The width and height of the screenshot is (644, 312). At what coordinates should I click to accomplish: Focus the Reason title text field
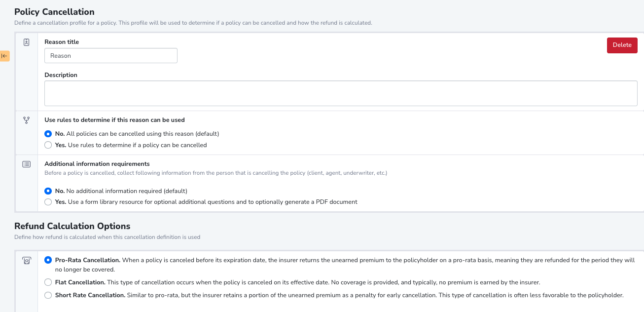(x=111, y=56)
